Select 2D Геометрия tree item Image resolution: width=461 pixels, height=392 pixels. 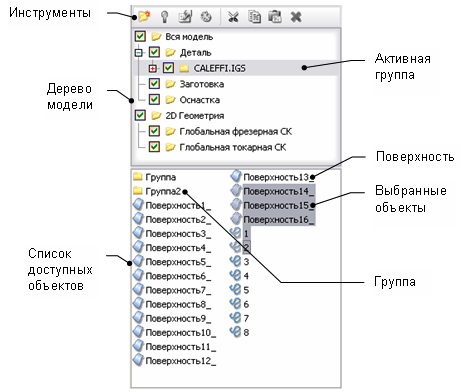point(195,116)
